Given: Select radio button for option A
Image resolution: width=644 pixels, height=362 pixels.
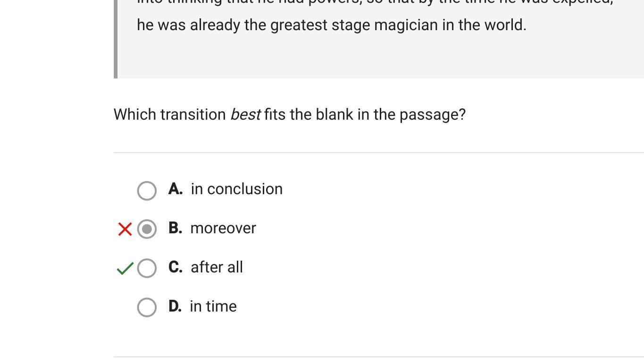Looking at the screenshot, I should click(x=147, y=190).
